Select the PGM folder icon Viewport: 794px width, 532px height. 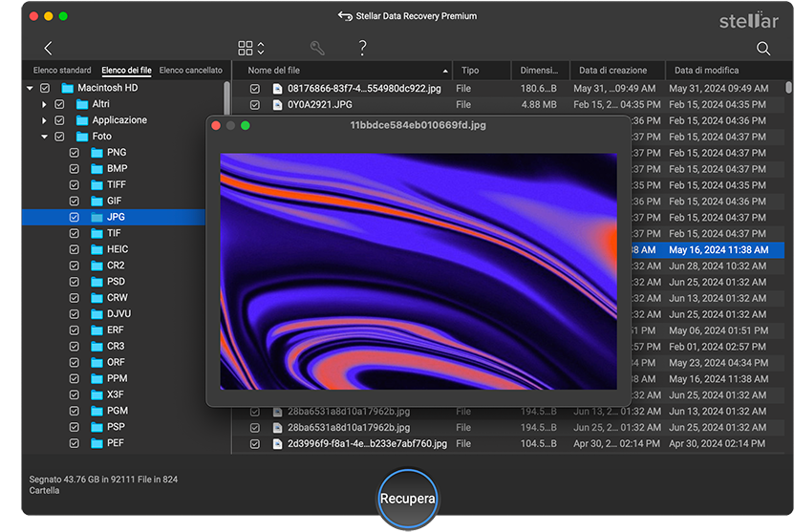pyautogui.click(x=97, y=411)
